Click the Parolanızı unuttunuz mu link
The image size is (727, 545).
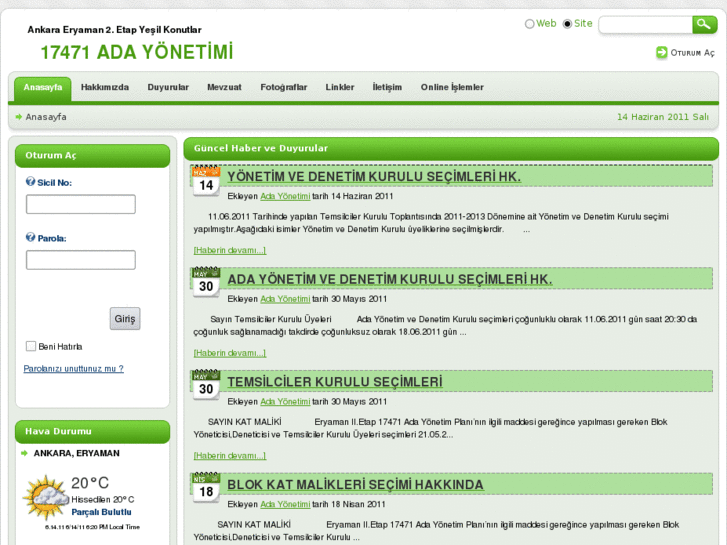(x=73, y=369)
